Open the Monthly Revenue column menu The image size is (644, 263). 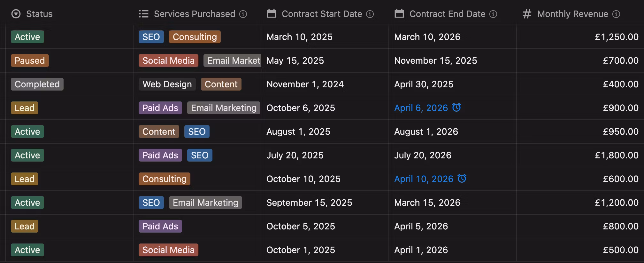point(572,14)
